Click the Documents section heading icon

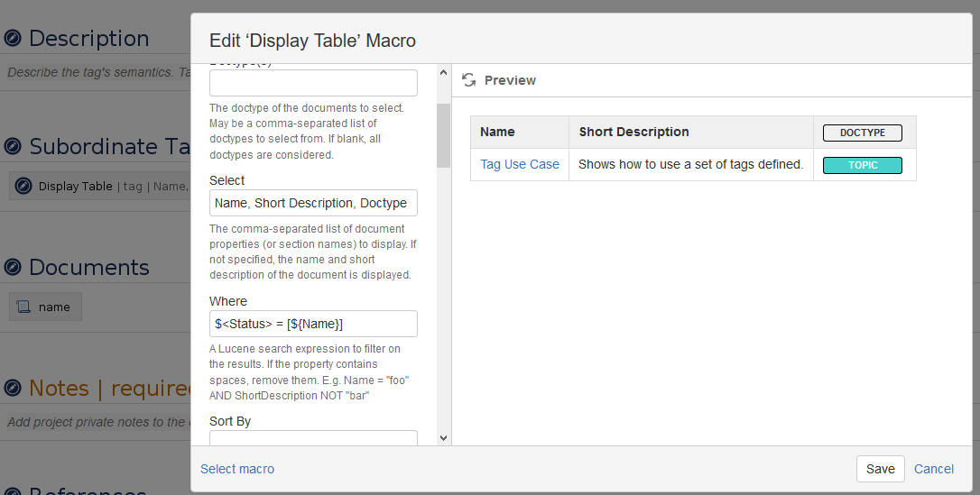coord(13,268)
